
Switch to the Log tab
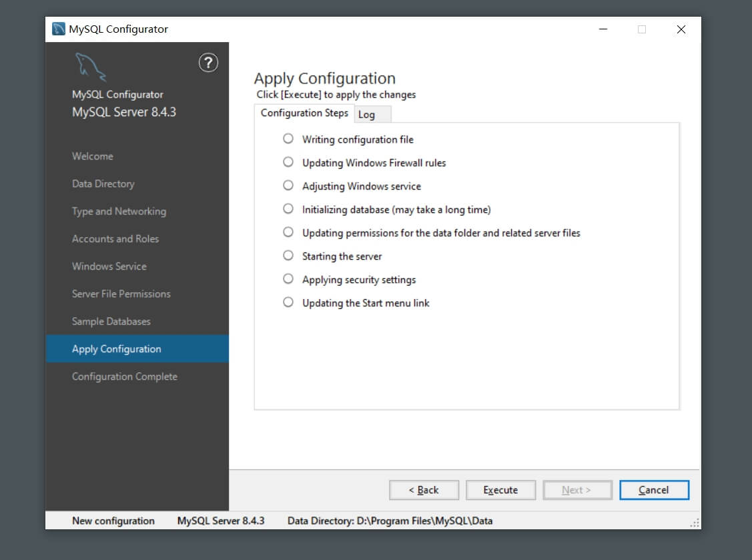point(372,114)
